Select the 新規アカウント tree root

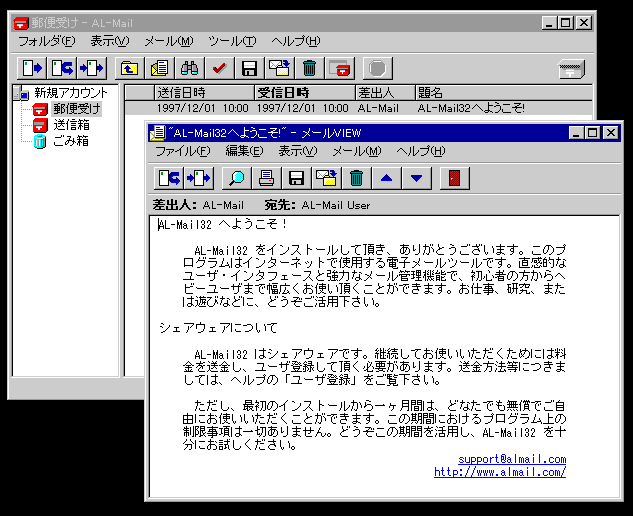[x=71, y=93]
